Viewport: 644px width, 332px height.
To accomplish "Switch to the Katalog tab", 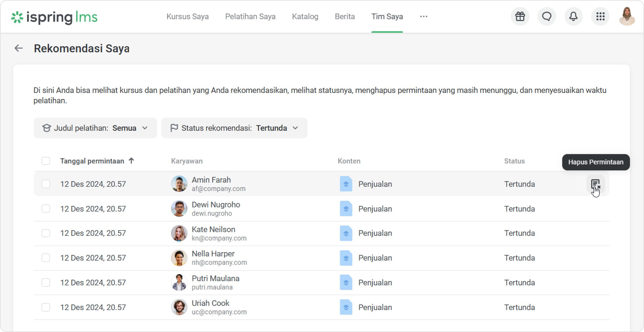I will pos(305,17).
